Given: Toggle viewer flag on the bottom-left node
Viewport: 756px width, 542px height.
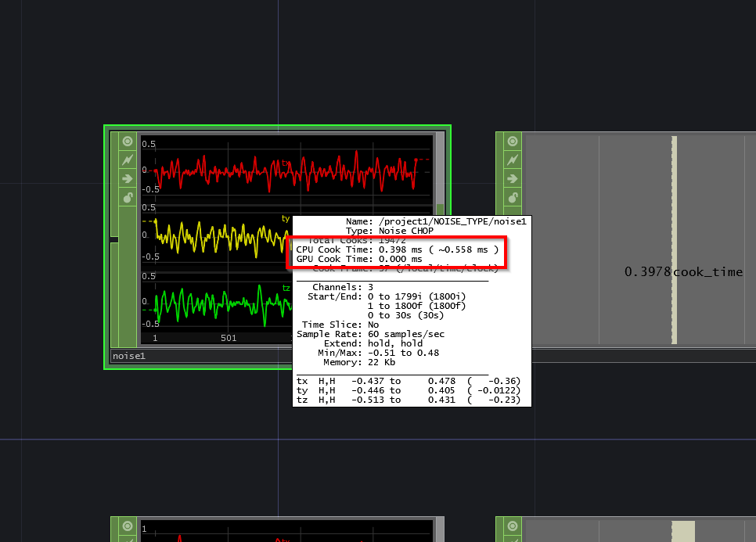Looking at the screenshot, I should pos(128,526).
